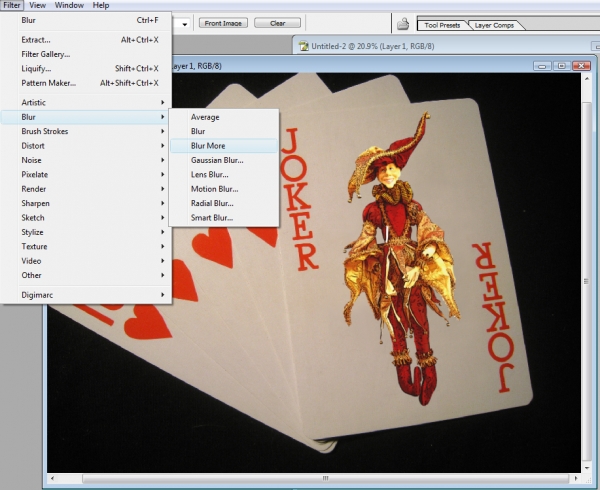Select the Blur submenu entry with arrow
The width and height of the screenshot is (600, 490).
[86, 117]
